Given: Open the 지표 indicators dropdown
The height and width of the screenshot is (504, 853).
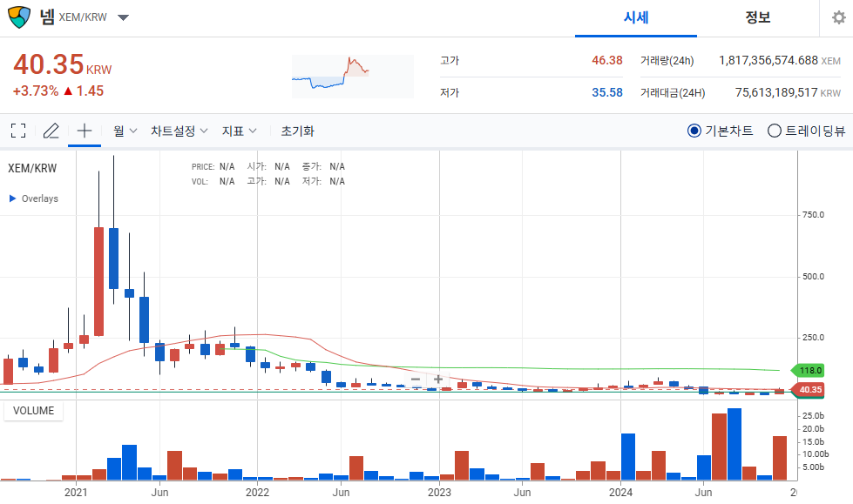Looking at the screenshot, I should point(239,131).
